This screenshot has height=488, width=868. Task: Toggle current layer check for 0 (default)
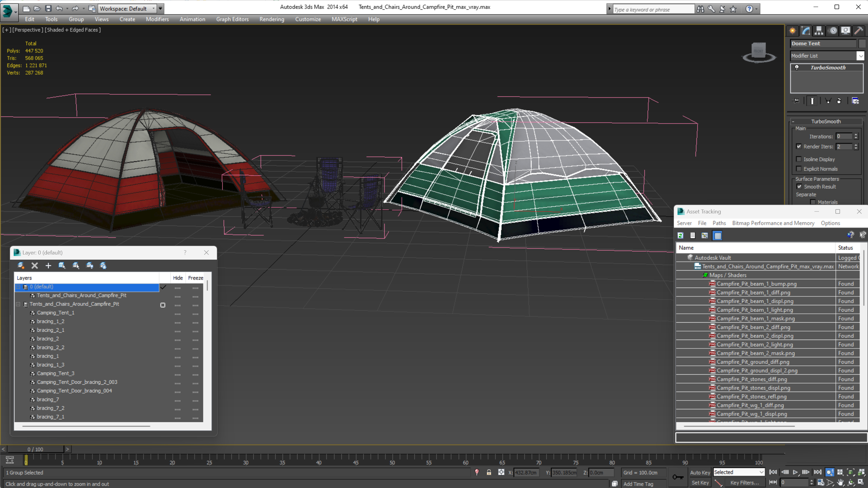click(x=163, y=287)
